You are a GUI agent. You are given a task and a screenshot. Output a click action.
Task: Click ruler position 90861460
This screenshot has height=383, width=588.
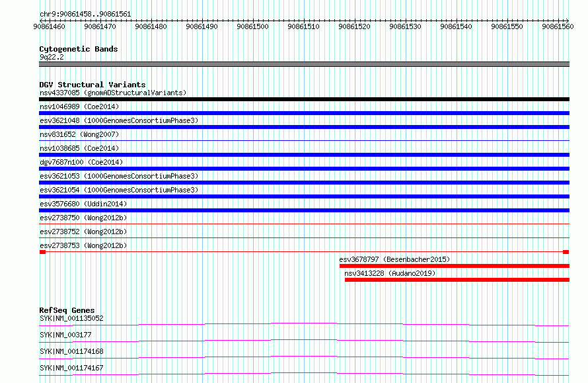[x=49, y=26]
